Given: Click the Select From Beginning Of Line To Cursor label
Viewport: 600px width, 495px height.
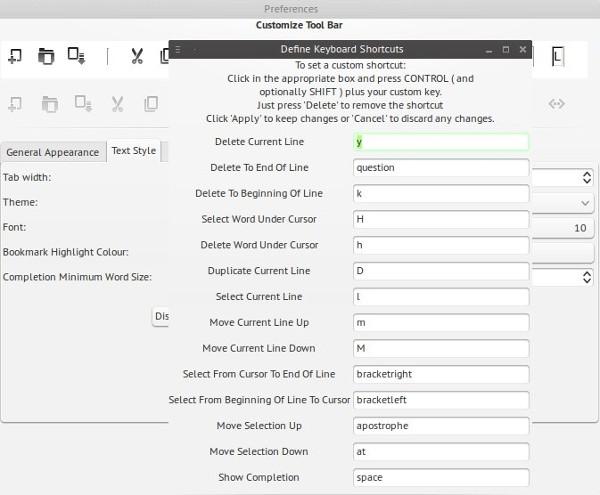Looking at the screenshot, I should pyautogui.click(x=259, y=400).
